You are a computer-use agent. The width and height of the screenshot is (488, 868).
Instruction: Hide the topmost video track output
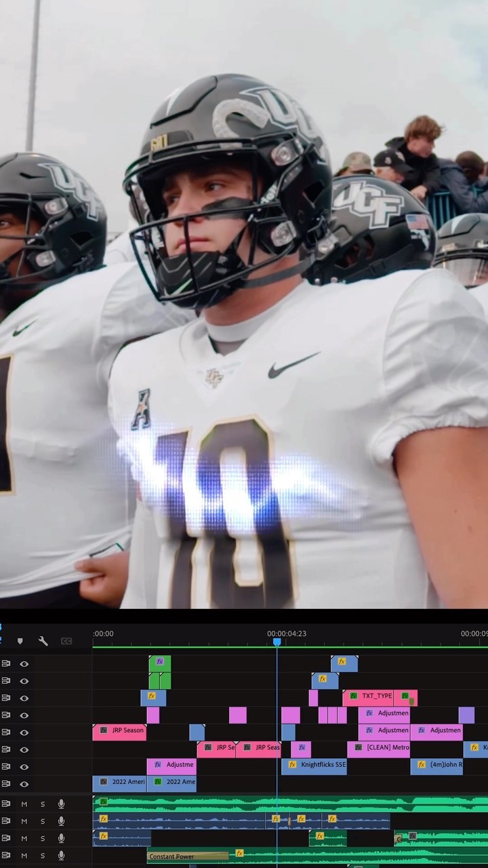[x=24, y=664]
